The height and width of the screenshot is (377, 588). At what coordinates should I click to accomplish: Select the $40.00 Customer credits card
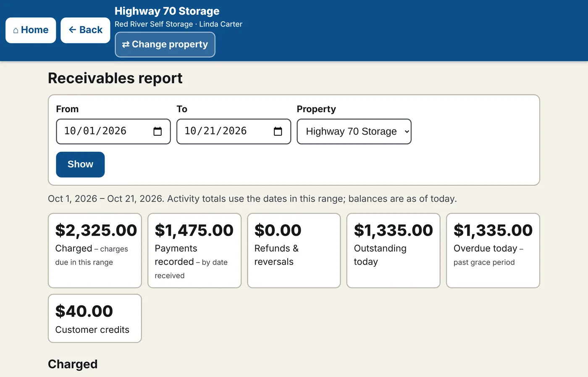(95, 319)
